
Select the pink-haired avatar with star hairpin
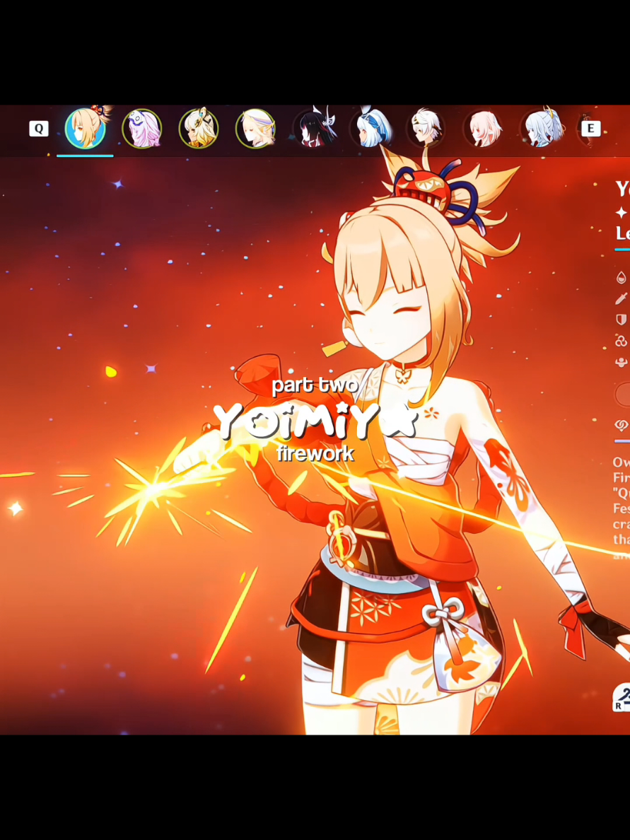[142, 129]
